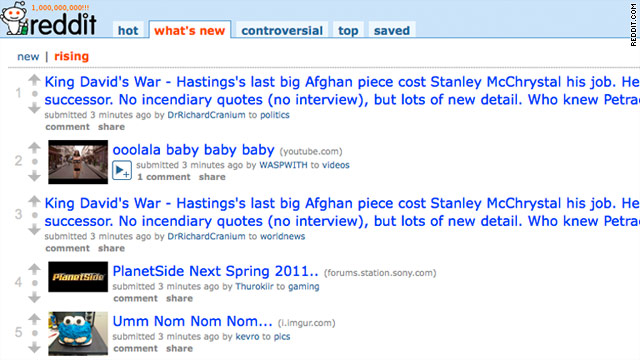Upvote the first King David's War post

pyautogui.click(x=34, y=80)
